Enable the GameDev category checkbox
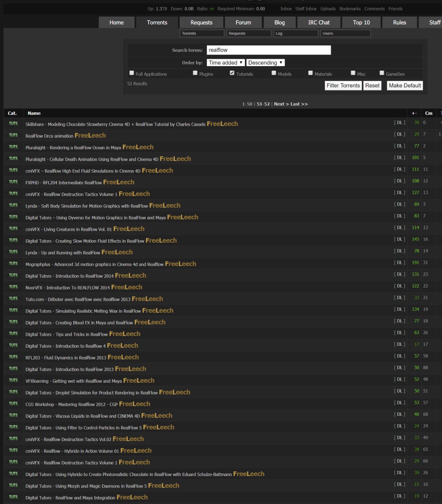 382,73
